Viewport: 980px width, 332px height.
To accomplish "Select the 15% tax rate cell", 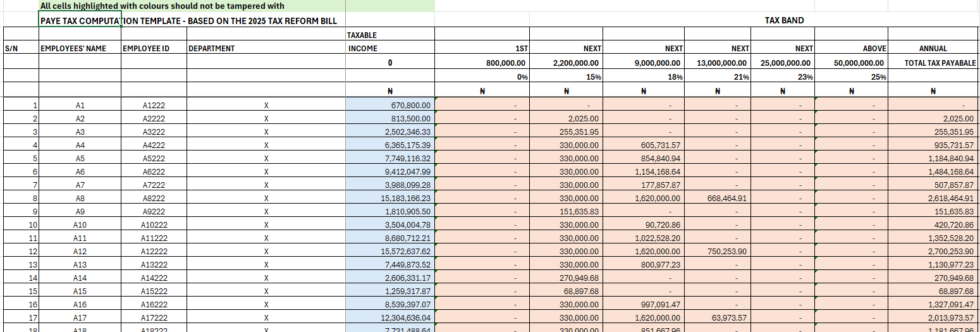I will (x=566, y=77).
